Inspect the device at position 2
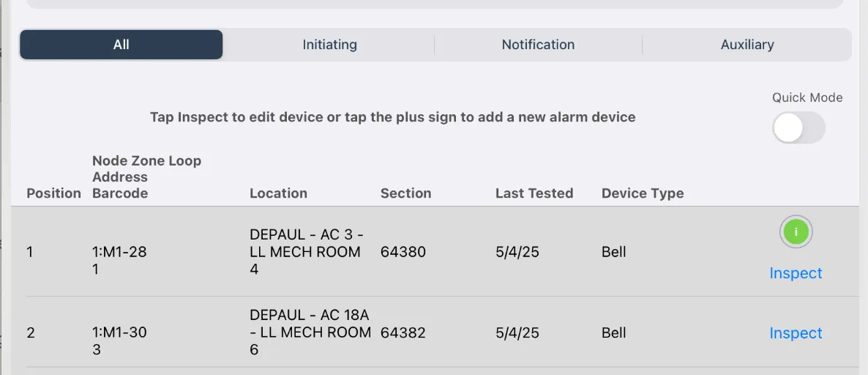This screenshot has height=375, width=868. pos(796,333)
